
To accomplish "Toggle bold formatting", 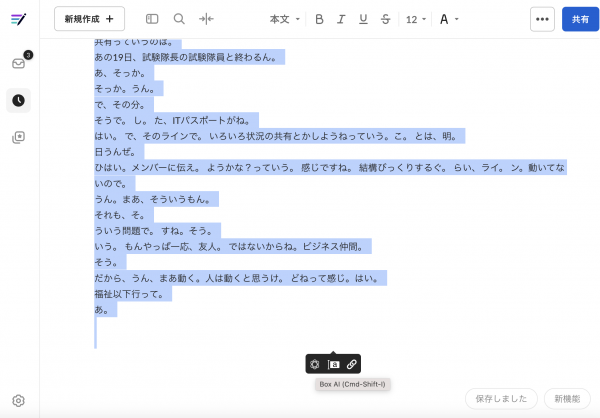I will (319, 19).
